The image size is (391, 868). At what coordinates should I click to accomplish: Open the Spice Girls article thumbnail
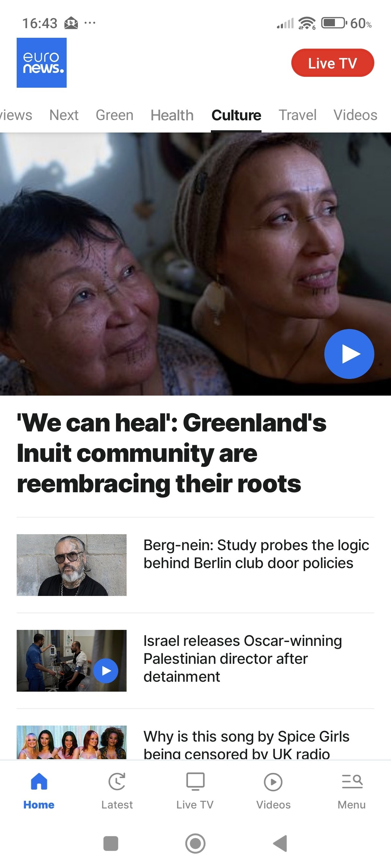pos(71,742)
